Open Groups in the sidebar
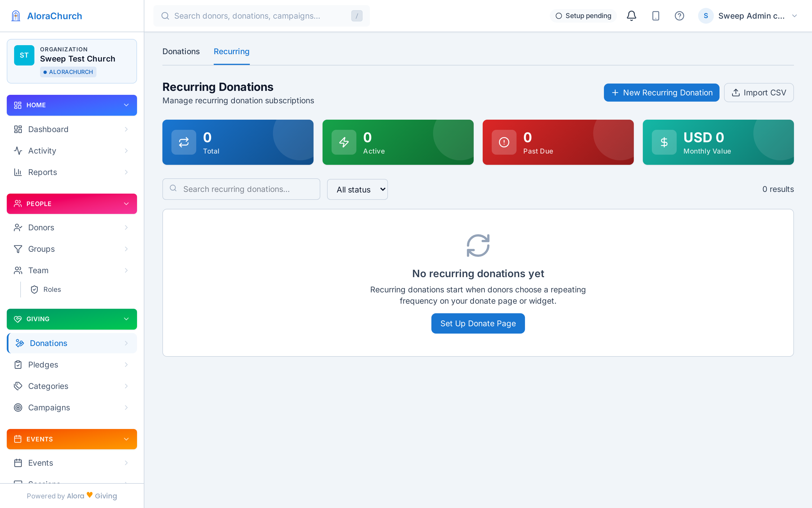This screenshot has height=508, width=812. (72, 249)
